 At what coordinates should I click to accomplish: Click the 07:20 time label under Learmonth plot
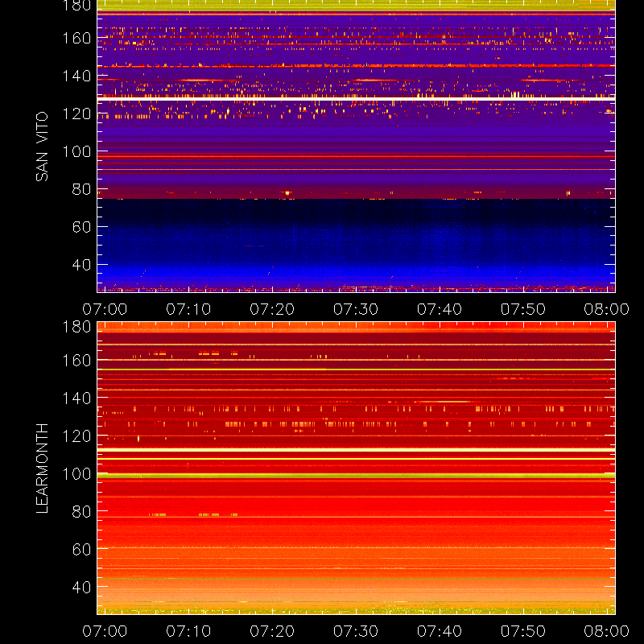[x=272, y=631]
